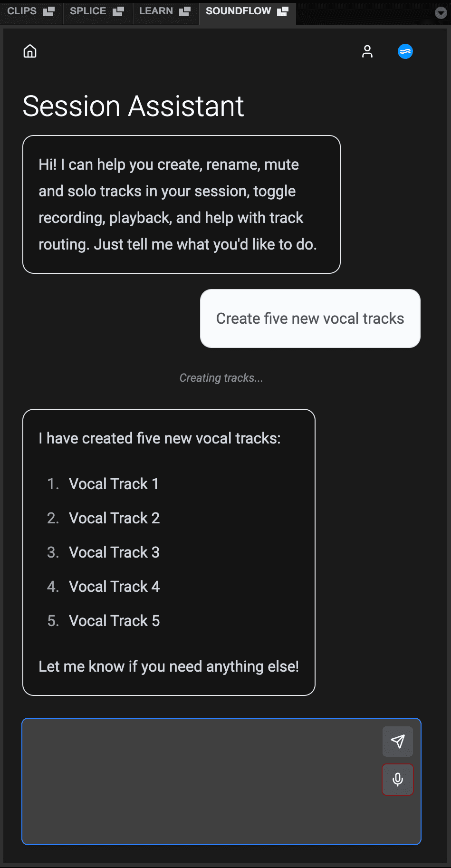Click the Session Assistant heading
This screenshot has width=451, height=868.
(133, 106)
